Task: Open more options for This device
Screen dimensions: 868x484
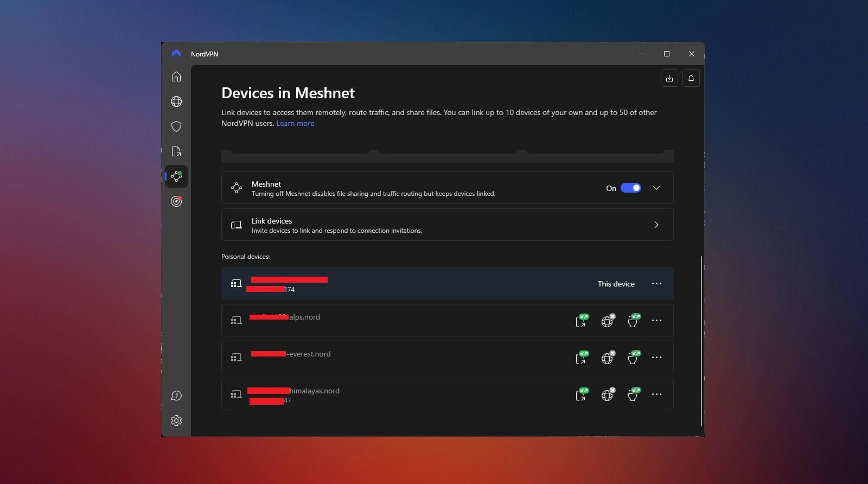Action: point(656,284)
